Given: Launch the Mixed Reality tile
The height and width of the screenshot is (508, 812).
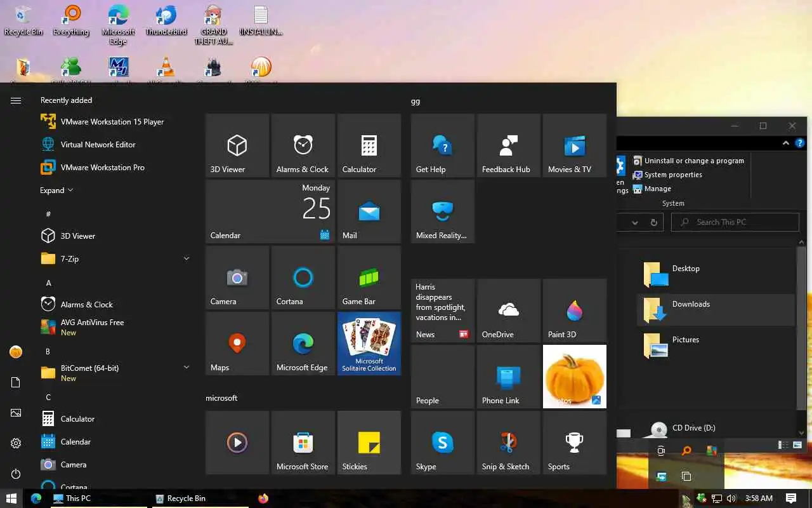Looking at the screenshot, I should point(443,211).
